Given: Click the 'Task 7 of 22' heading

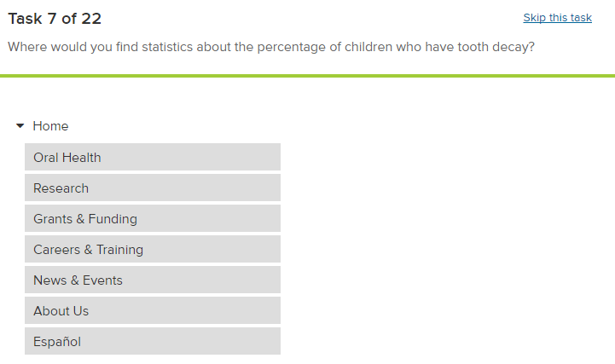Looking at the screenshot, I should [x=55, y=19].
